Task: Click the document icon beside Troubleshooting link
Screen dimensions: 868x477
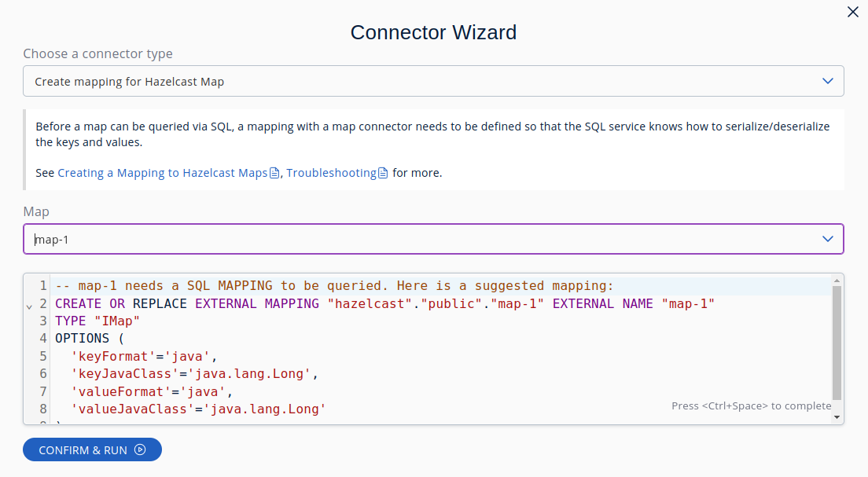Action: click(x=382, y=173)
